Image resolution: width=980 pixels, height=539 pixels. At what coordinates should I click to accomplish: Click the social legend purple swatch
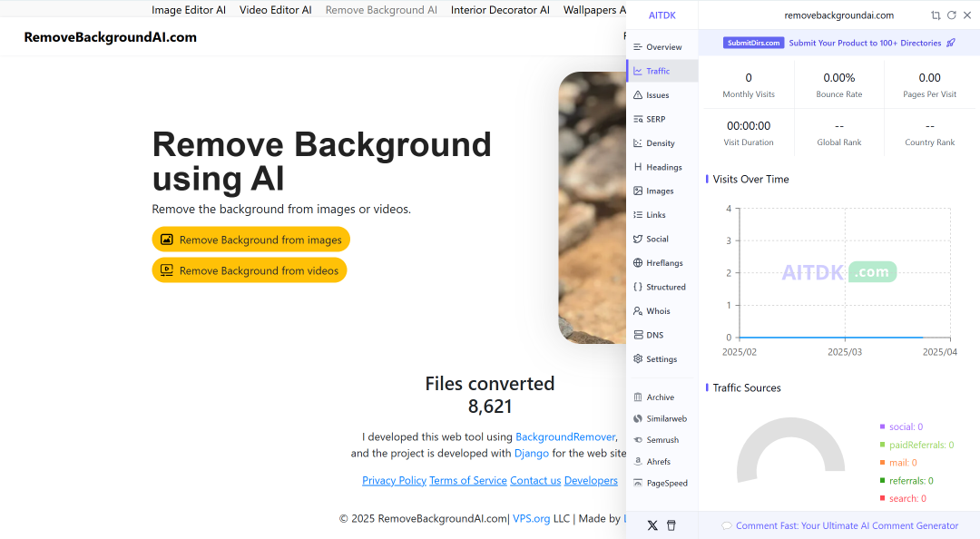click(x=883, y=426)
